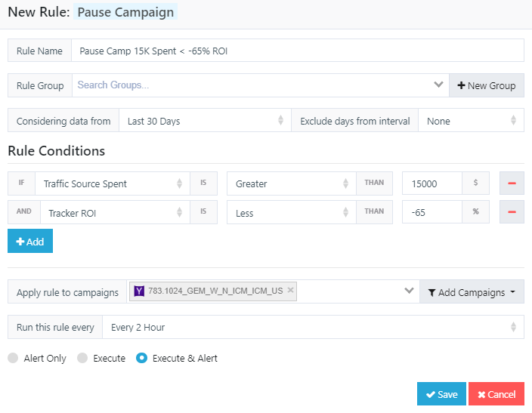Change the Traffic Source Spent metric dropdown

113,183
